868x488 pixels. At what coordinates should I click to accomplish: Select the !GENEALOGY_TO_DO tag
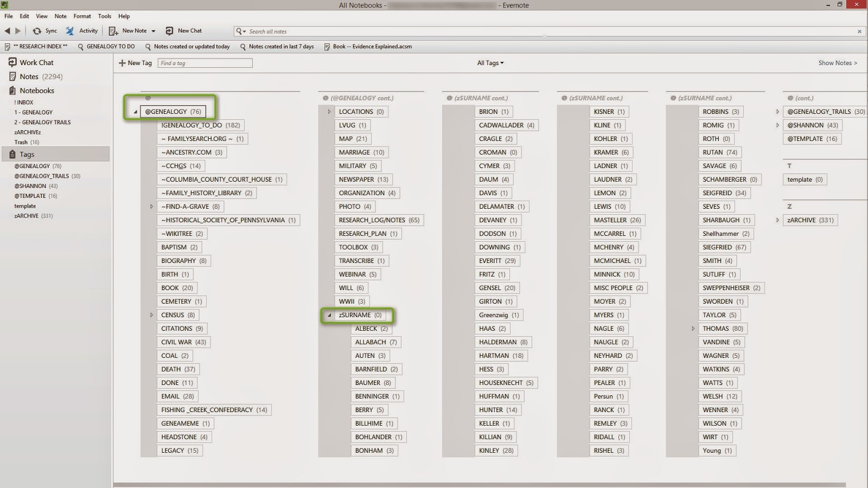tap(201, 125)
